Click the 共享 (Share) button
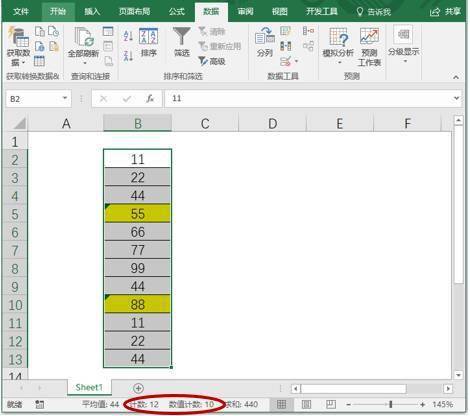 (445, 12)
